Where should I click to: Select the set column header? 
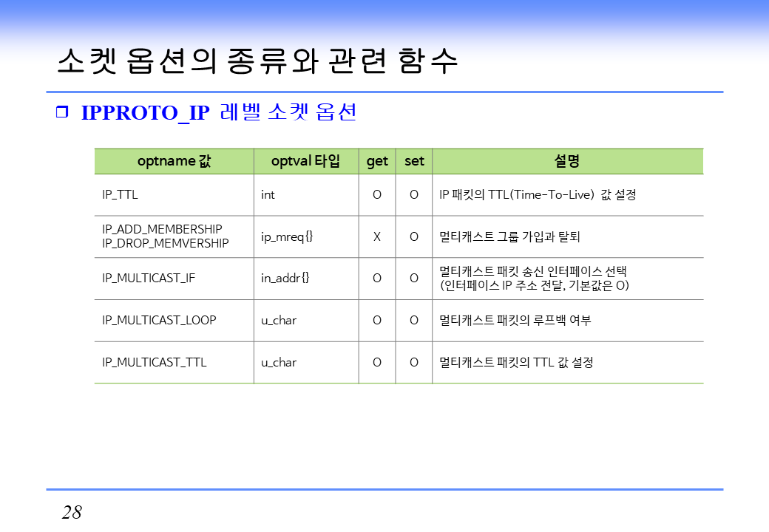414,161
